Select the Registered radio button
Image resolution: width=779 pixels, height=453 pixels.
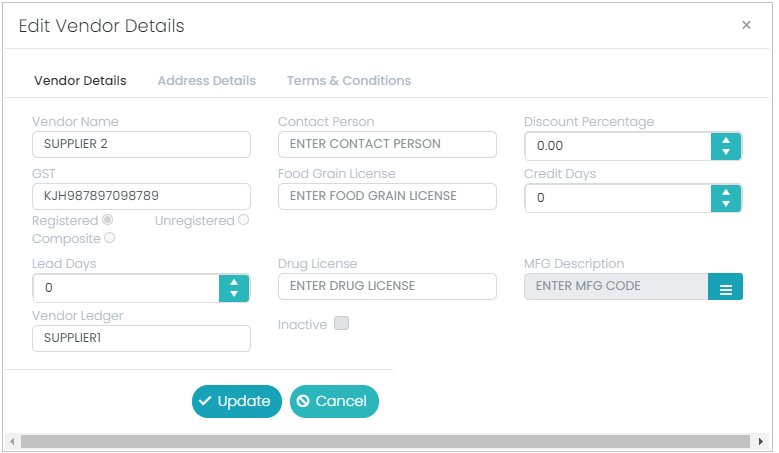[x=107, y=220]
